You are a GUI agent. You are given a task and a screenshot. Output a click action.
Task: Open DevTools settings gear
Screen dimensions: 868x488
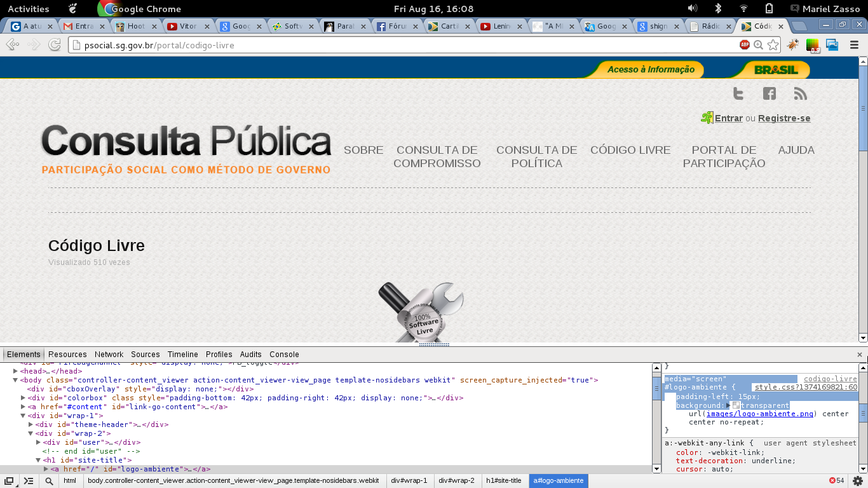858,481
